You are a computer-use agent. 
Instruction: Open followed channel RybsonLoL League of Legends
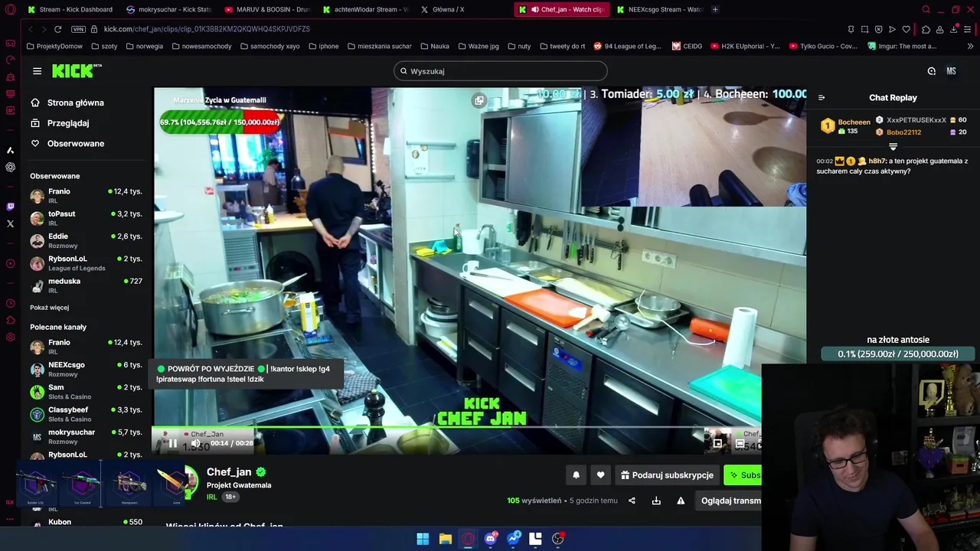[x=86, y=263]
